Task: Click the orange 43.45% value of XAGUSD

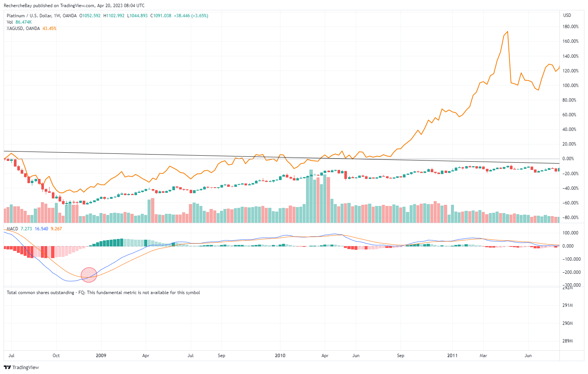Action: click(x=50, y=29)
